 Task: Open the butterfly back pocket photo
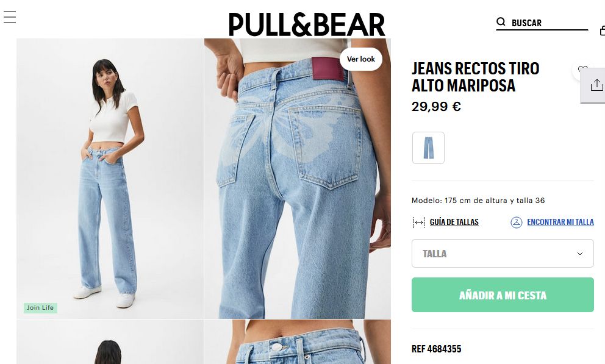(x=298, y=179)
